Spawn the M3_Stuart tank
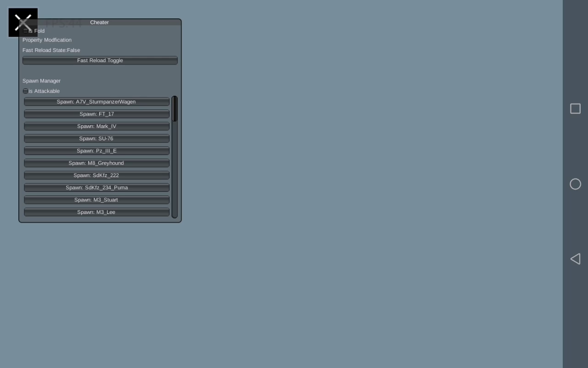 96,200
